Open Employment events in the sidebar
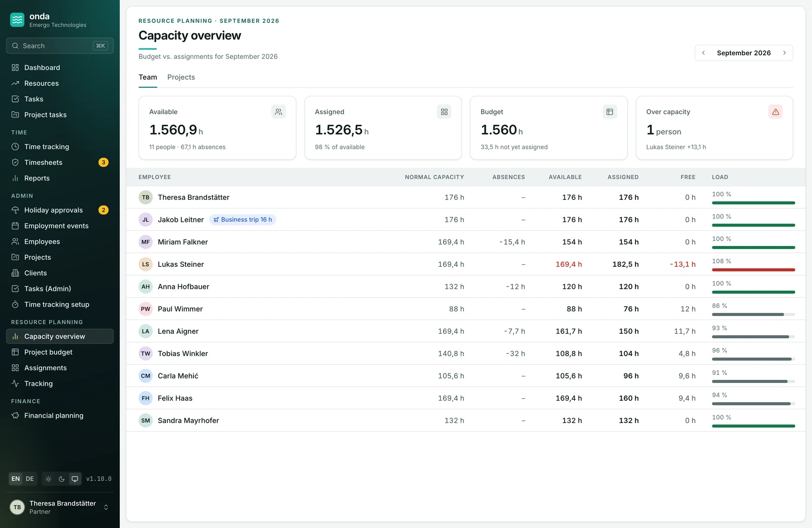Image resolution: width=812 pixels, height=528 pixels. click(x=60, y=226)
